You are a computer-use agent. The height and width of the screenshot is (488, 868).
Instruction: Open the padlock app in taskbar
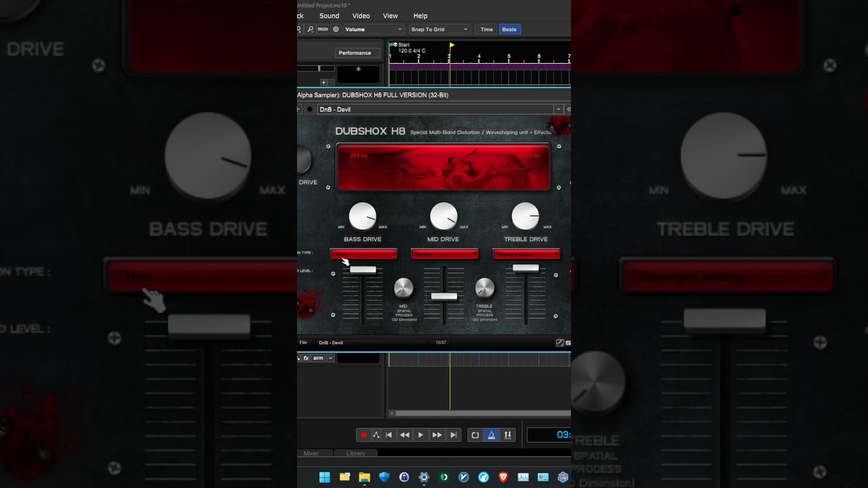404,477
